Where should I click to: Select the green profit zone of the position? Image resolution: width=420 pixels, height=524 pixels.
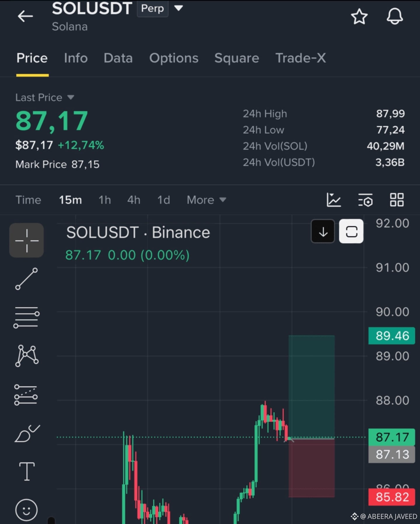coord(311,387)
